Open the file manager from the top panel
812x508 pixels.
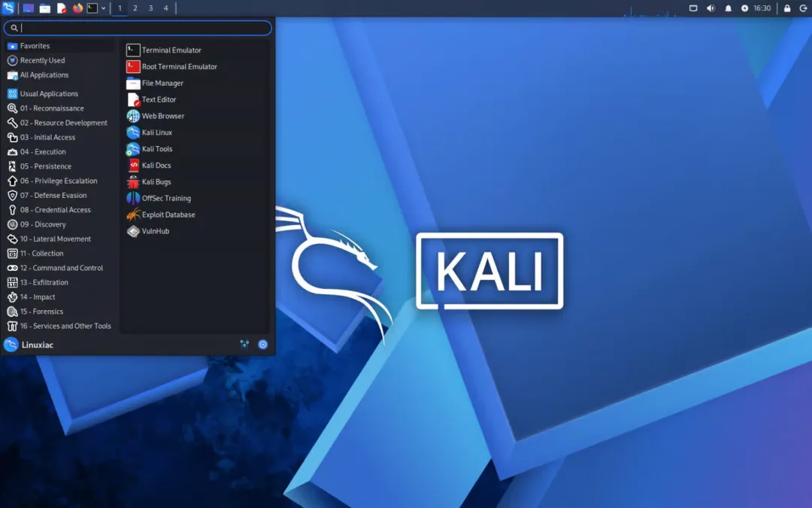pos(45,8)
